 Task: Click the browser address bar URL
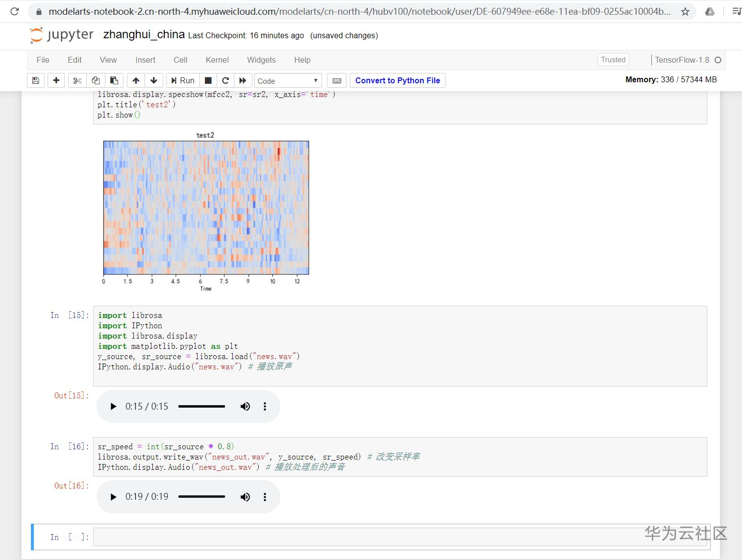coord(359,11)
